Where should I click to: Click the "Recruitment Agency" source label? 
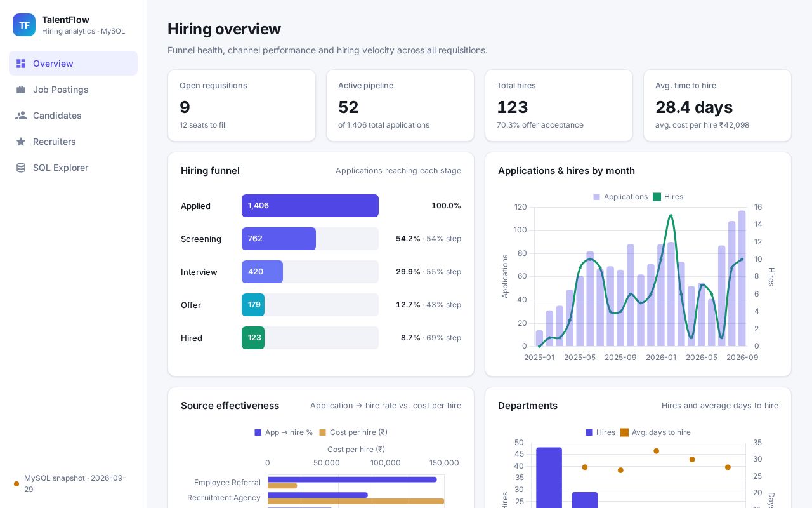pyautogui.click(x=224, y=498)
